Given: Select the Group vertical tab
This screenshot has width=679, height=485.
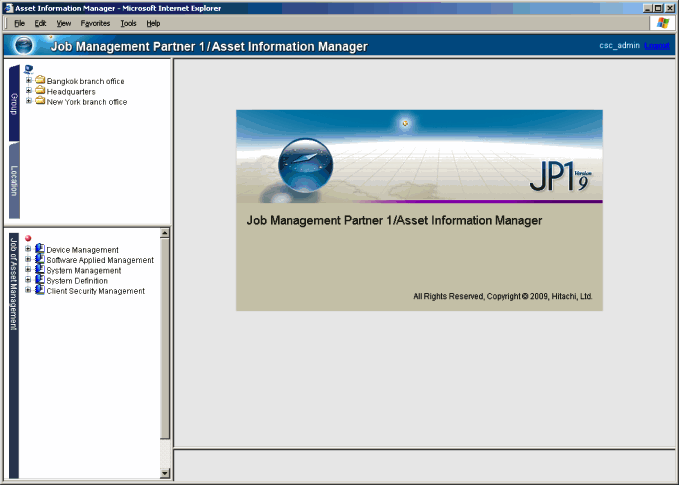Looking at the screenshot, I should tap(14, 103).
